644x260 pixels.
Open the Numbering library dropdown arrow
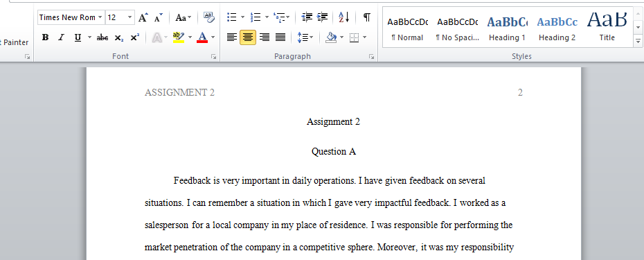click(x=267, y=17)
